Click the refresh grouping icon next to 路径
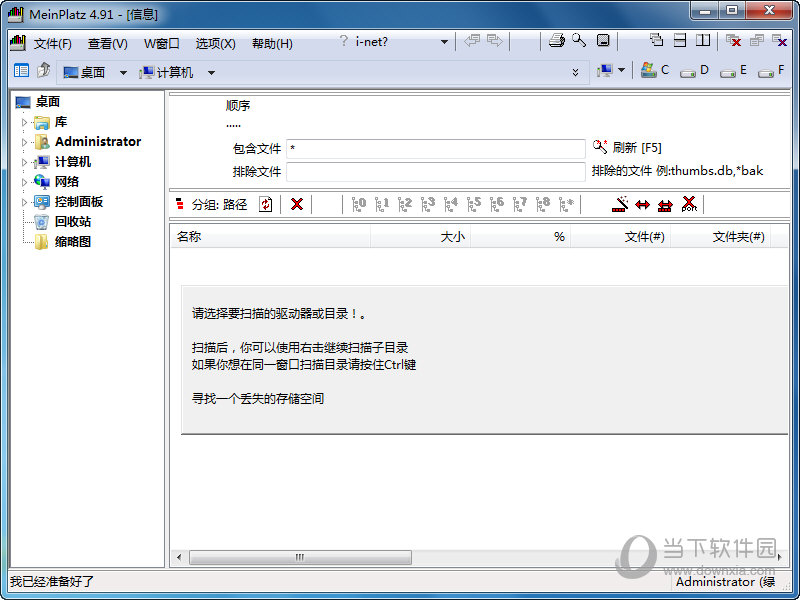 265,205
